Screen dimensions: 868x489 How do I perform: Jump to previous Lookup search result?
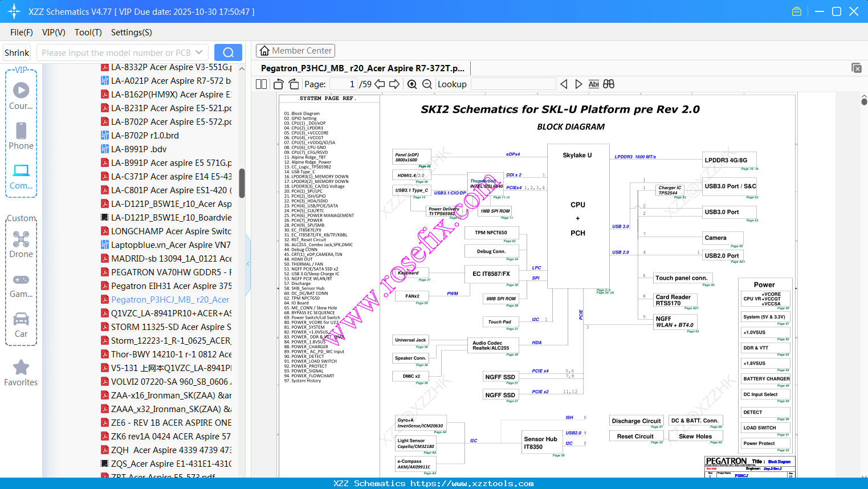pyautogui.click(x=564, y=84)
